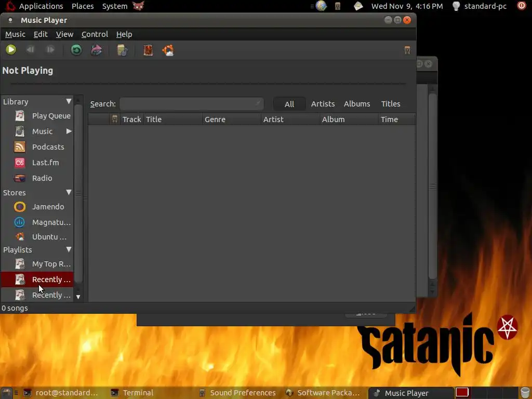
Task: Open Ubuntu One store in sidebar
Action: click(x=37, y=237)
